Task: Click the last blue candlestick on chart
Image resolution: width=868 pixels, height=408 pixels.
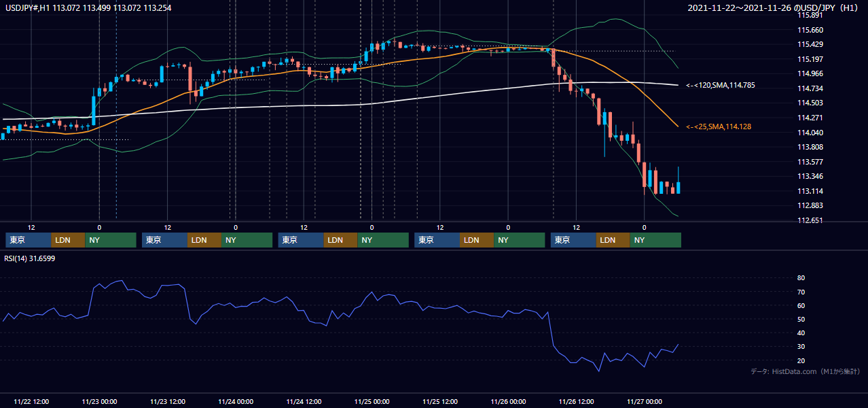Action: pyautogui.click(x=679, y=186)
